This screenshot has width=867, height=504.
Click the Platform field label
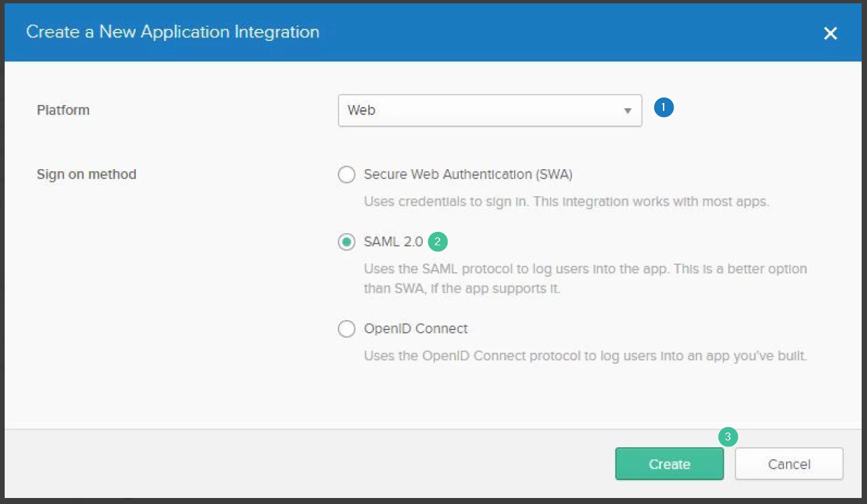(x=63, y=110)
